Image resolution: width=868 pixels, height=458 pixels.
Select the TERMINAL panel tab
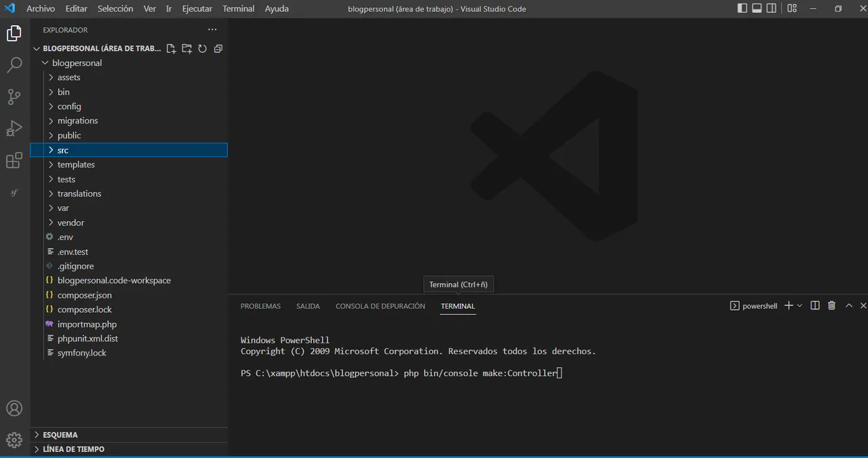(458, 306)
